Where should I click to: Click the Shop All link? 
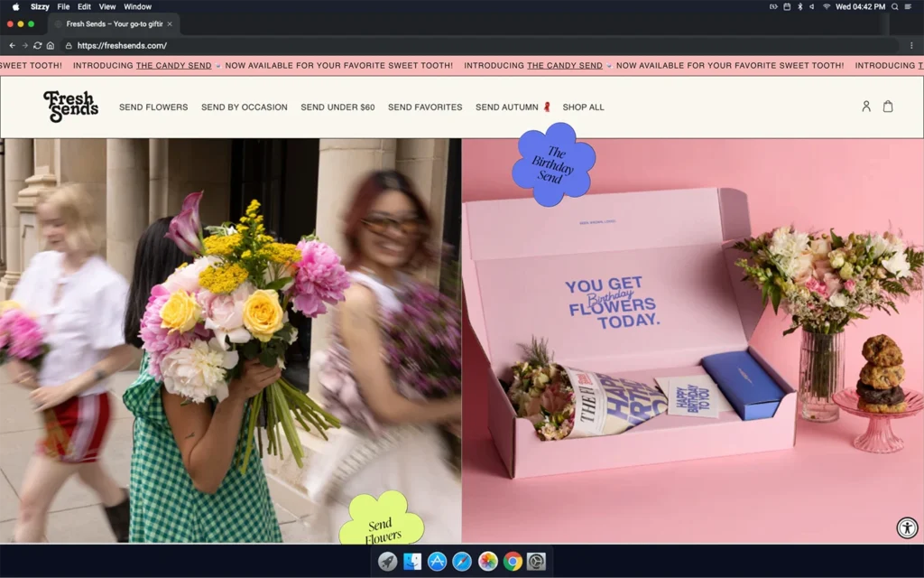(583, 107)
